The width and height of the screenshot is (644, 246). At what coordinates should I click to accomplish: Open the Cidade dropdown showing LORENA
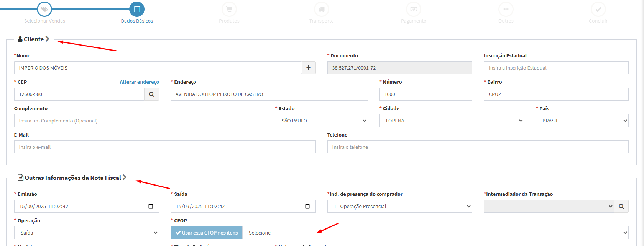pos(452,121)
